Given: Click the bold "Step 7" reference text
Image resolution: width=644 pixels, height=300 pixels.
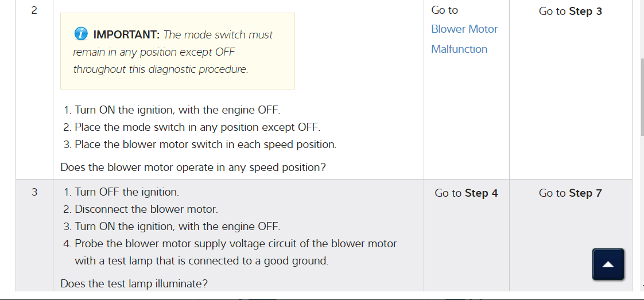Looking at the screenshot, I should pos(585,193).
